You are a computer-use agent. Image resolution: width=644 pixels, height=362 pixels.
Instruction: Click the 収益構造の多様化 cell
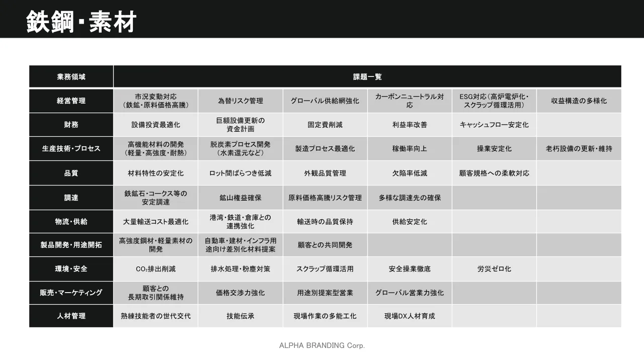(x=579, y=101)
